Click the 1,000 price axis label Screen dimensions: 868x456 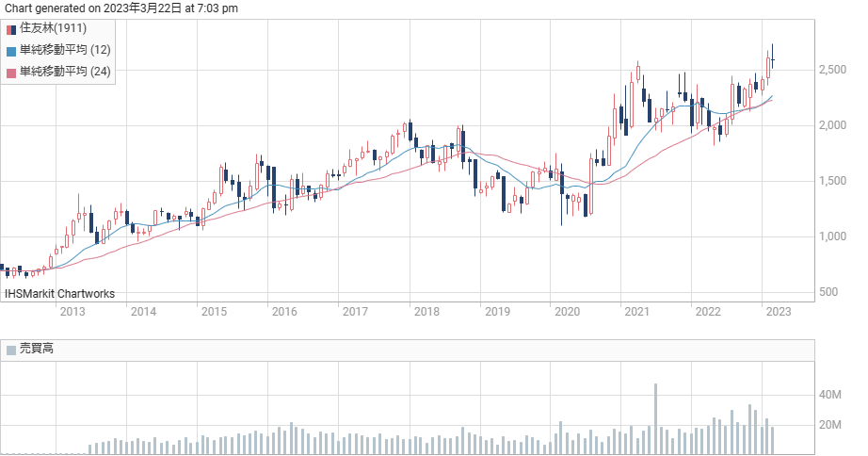pos(833,236)
